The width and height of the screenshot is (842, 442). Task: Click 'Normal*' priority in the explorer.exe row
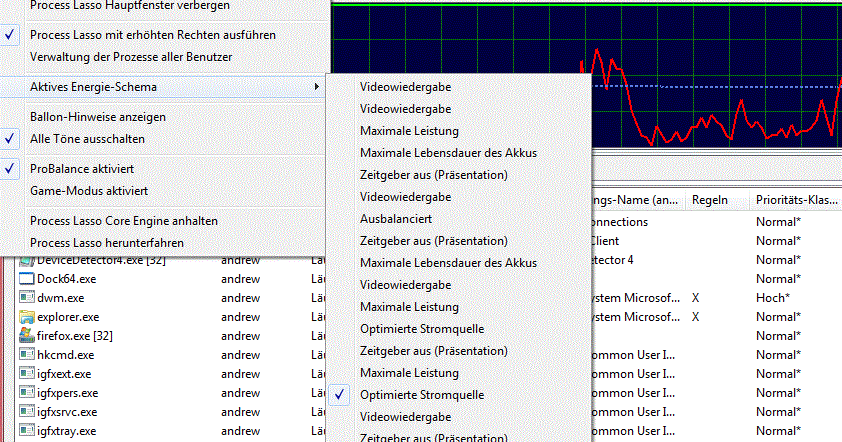coord(779,317)
